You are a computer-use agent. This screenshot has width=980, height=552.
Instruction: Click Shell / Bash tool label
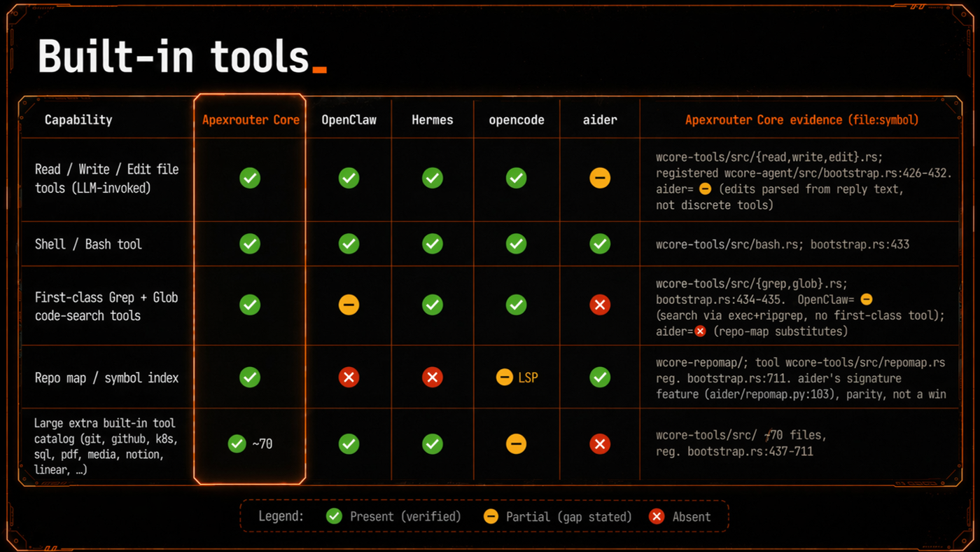(88, 244)
